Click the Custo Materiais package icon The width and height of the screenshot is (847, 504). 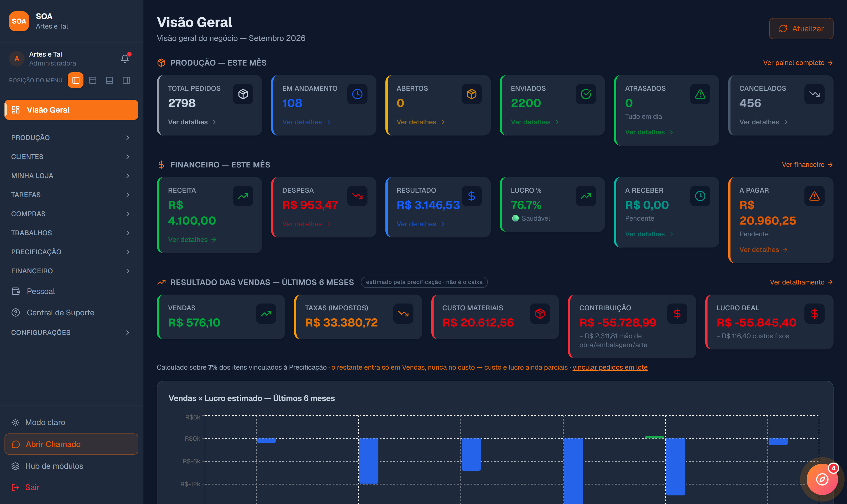540,314
